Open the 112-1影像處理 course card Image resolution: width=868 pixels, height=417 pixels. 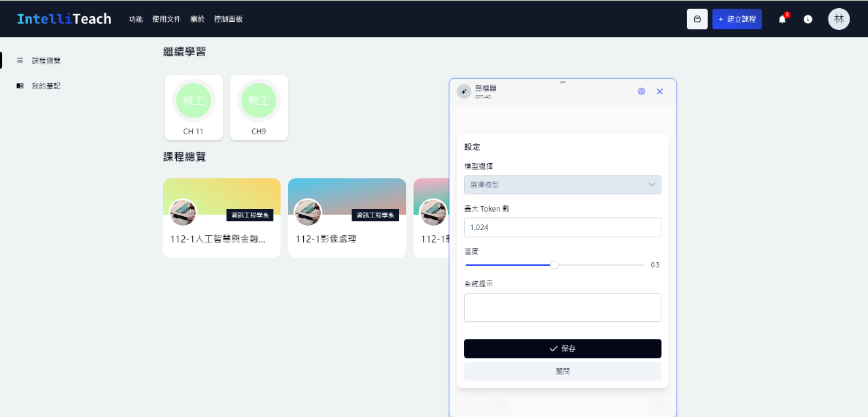point(347,218)
